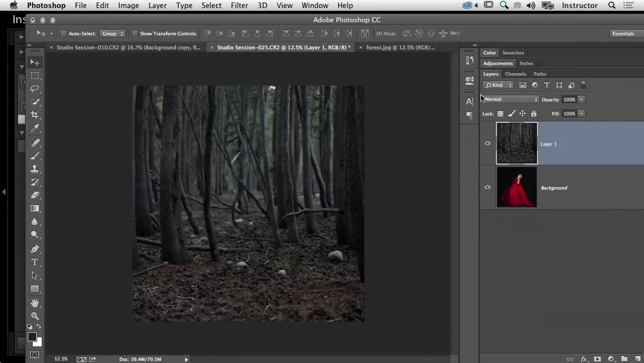Hide the Background layer eye icon

click(x=487, y=187)
